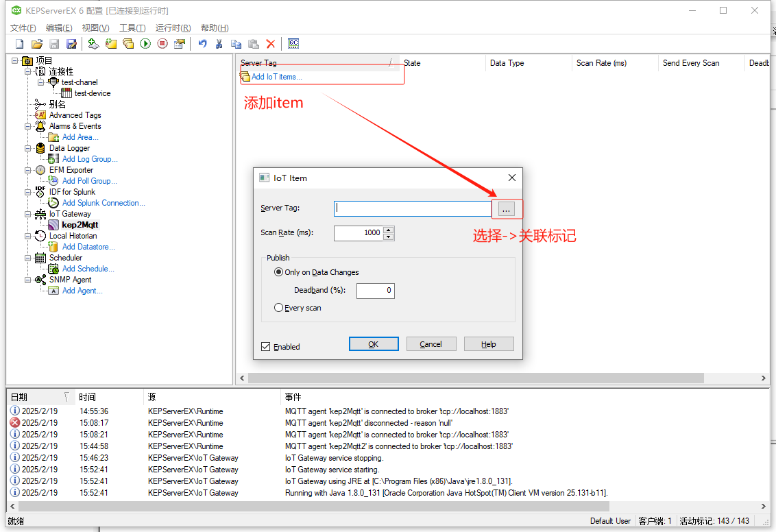Click the test-device icon in tree
The width and height of the screenshot is (776, 532).
tap(66, 93)
